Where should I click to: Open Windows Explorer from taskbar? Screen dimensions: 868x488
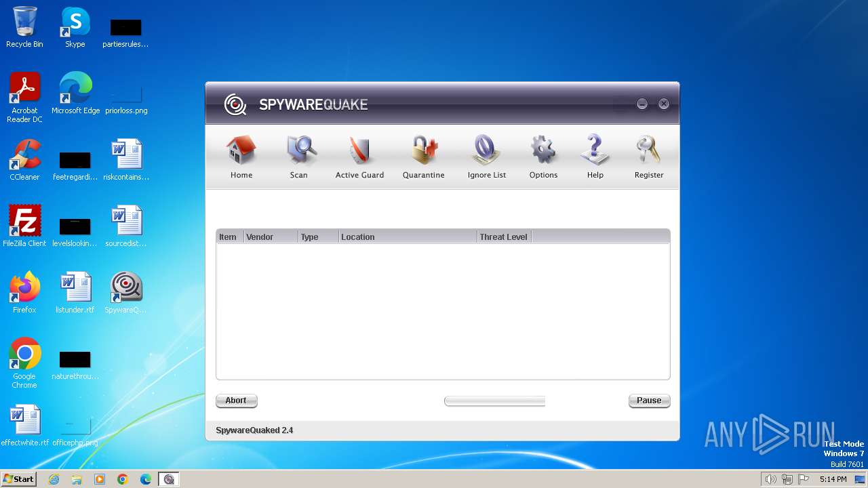(77, 479)
